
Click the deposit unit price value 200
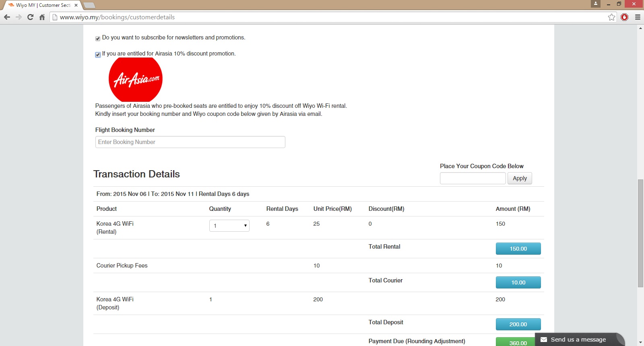pos(318,299)
